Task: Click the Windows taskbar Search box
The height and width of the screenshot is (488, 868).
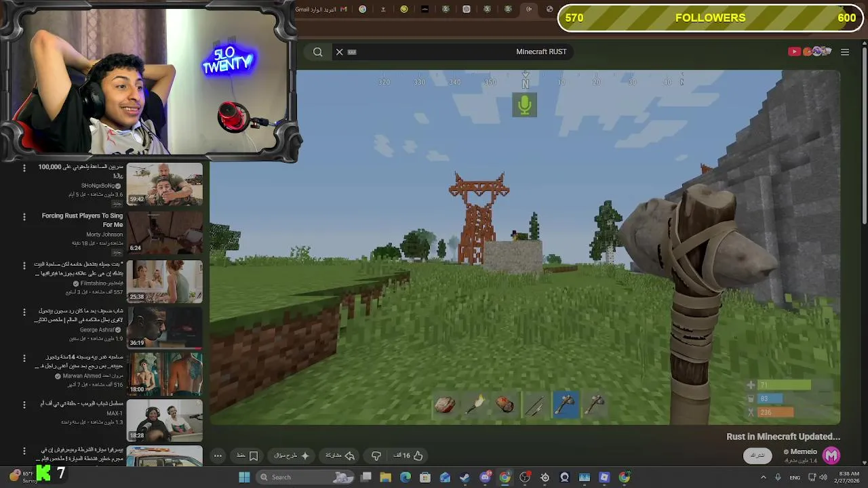Action: pos(304,477)
